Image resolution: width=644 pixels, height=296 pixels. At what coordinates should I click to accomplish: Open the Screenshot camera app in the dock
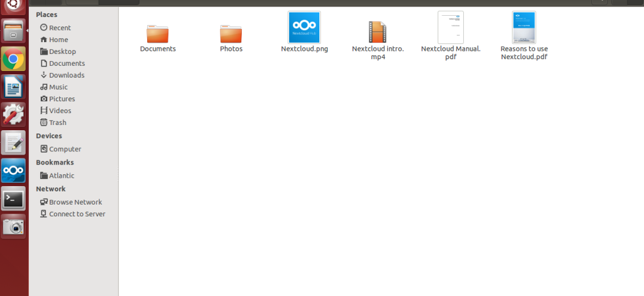(x=14, y=226)
